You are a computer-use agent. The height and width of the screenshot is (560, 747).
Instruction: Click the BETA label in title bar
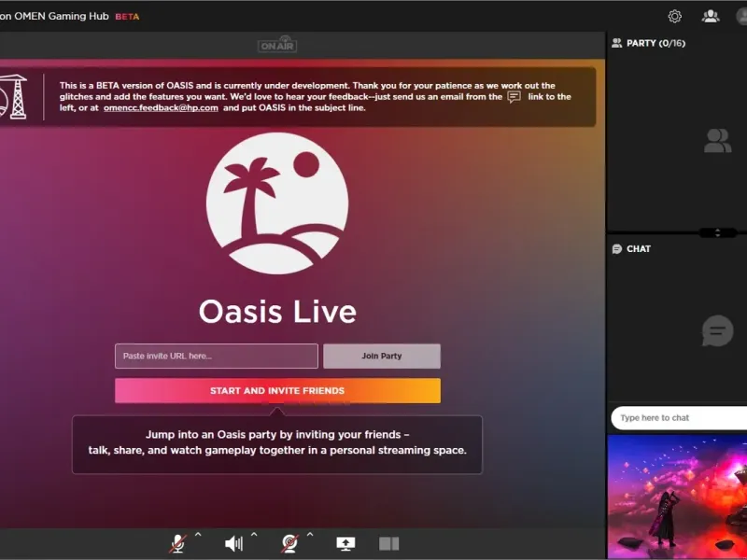pyautogui.click(x=127, y=17)
